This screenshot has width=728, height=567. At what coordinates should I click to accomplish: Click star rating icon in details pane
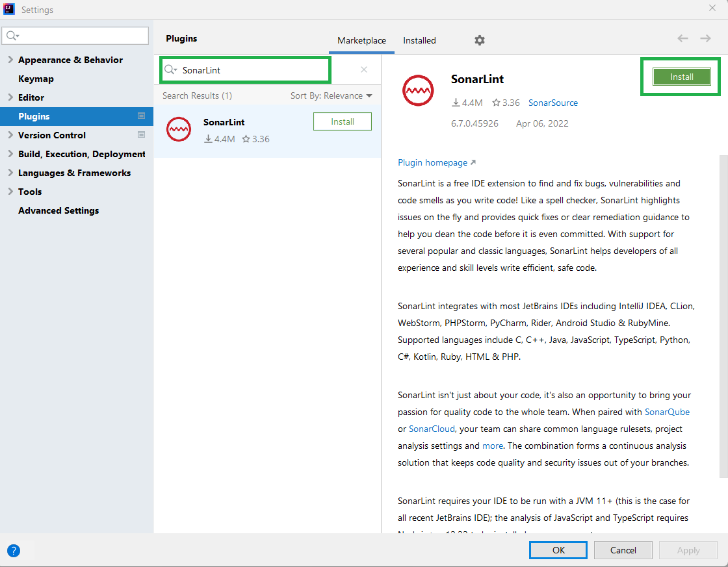click(x=497, y=103)
